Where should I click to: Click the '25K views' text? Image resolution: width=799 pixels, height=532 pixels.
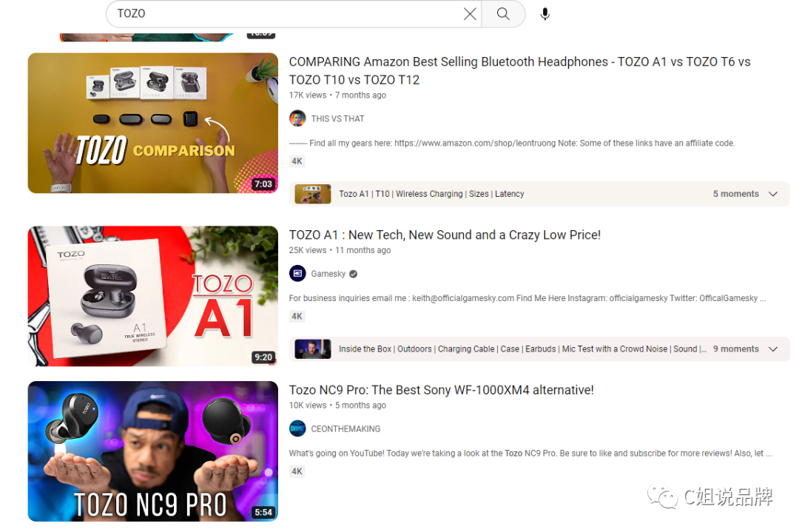click(x=308, y=250)
